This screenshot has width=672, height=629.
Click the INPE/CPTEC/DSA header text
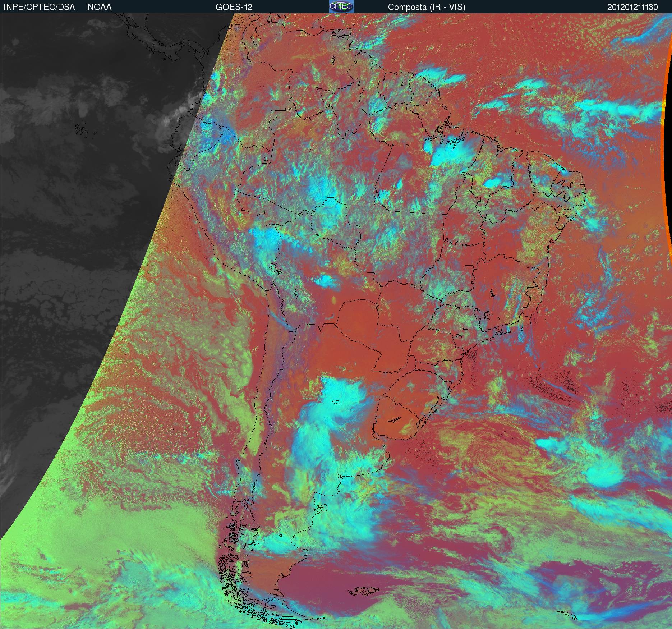pyautogui.click(x=39, y=7)
